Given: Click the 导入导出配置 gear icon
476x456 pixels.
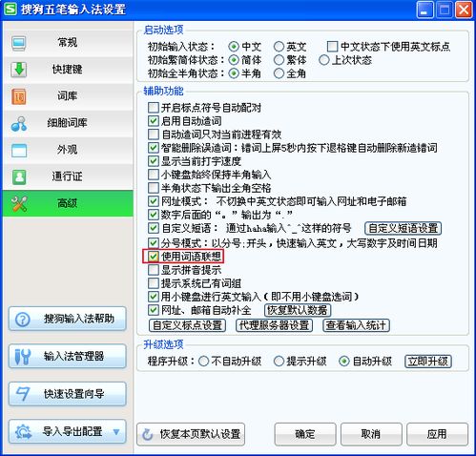Looking at the screenshot, I should click(23, 432).
